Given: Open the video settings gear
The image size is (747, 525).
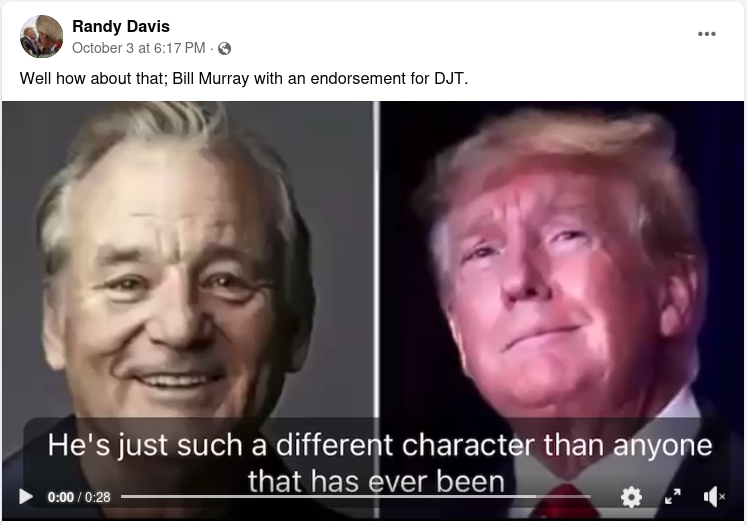Looking at the screenshot, I should (631, 497).
